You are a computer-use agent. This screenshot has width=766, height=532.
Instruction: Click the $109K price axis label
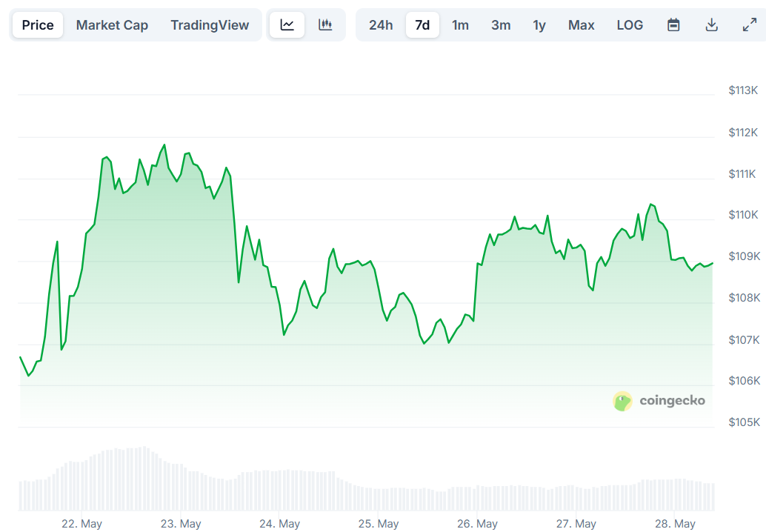[744, 256]
